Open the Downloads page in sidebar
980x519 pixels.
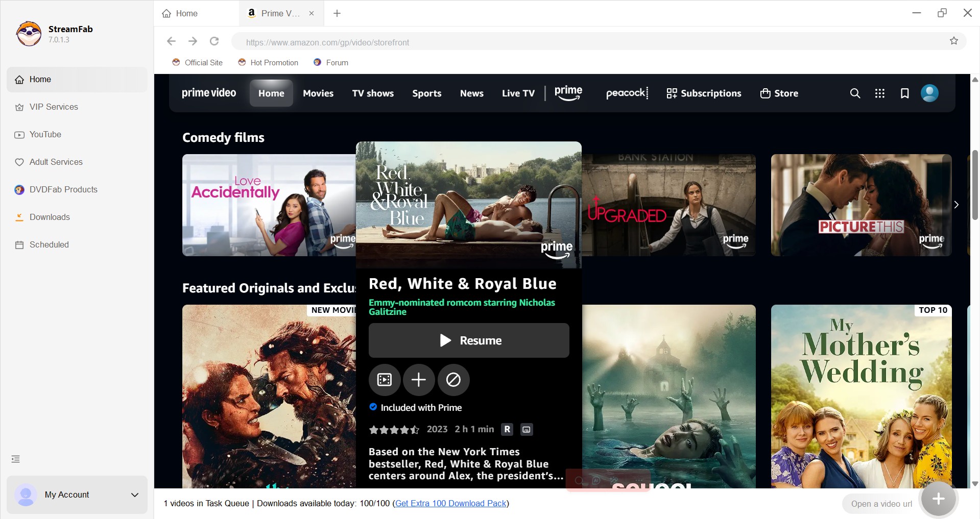[50, 217]
